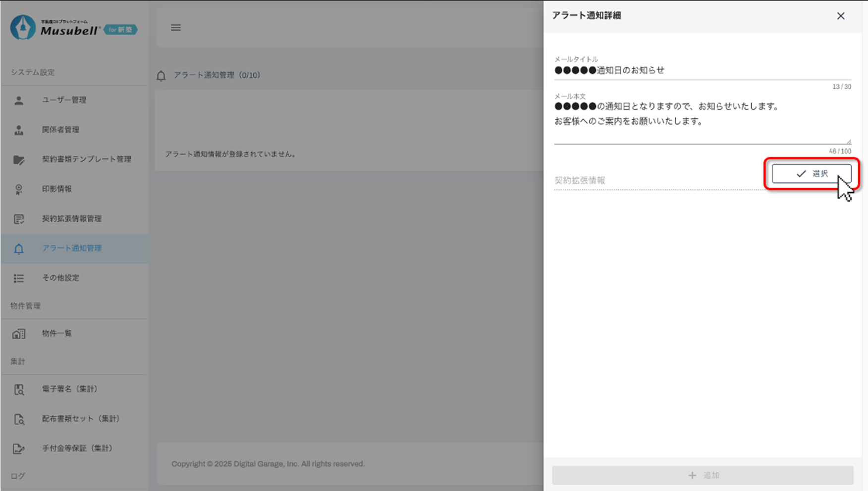Screen dimensions: 868x491
Task: Click the 関係者管理 sidebar icon
Action: 19,130
